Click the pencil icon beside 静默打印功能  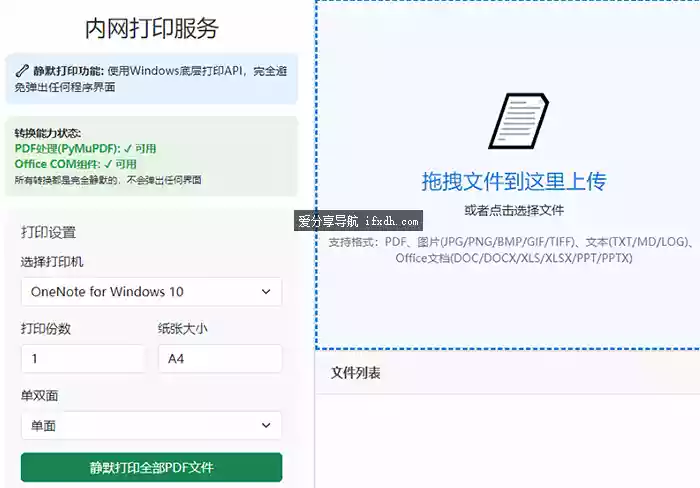(x=22, y=72)
